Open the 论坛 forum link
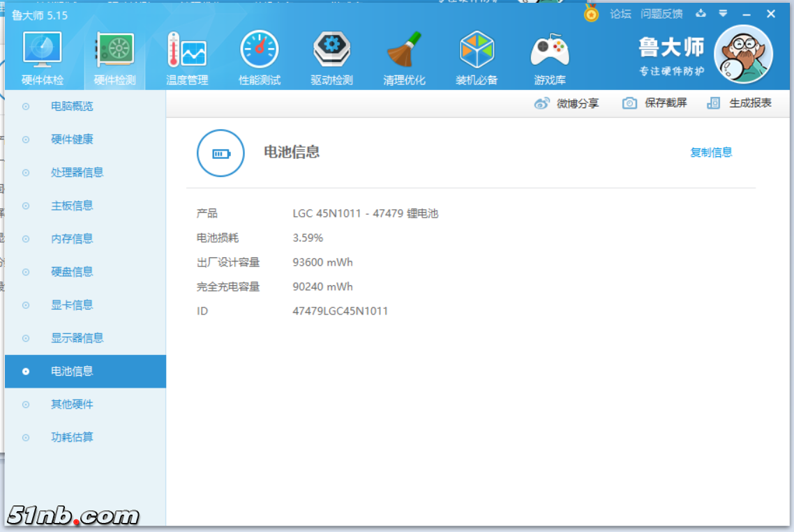The height and width of the screenshot is (532, 794). (620, 14)
